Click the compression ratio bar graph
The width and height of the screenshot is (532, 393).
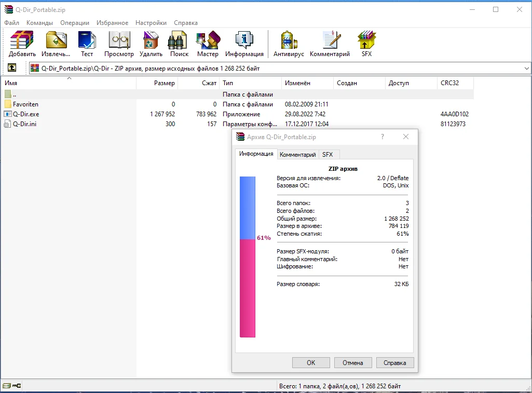tap(248, 257)
